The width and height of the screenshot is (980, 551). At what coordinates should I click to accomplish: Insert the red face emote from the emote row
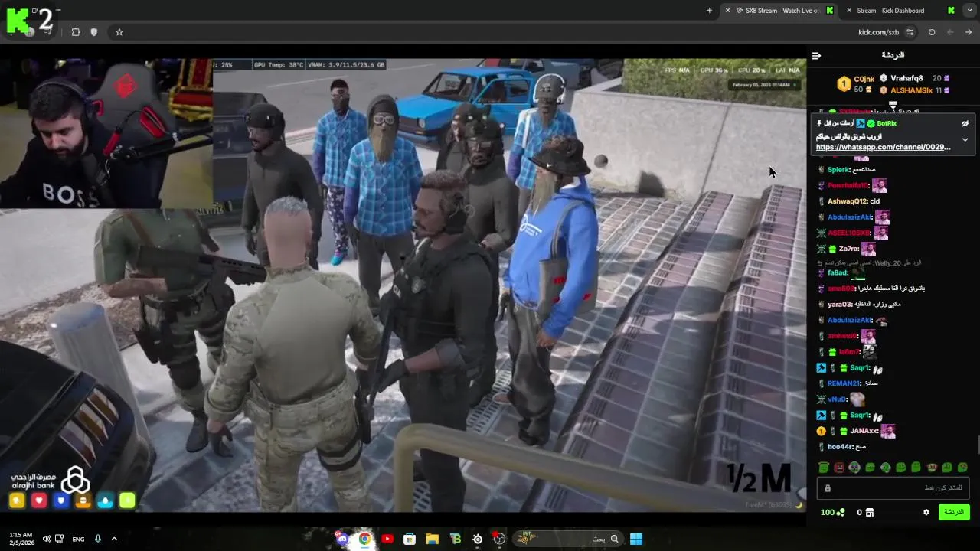tap(839, 467)
